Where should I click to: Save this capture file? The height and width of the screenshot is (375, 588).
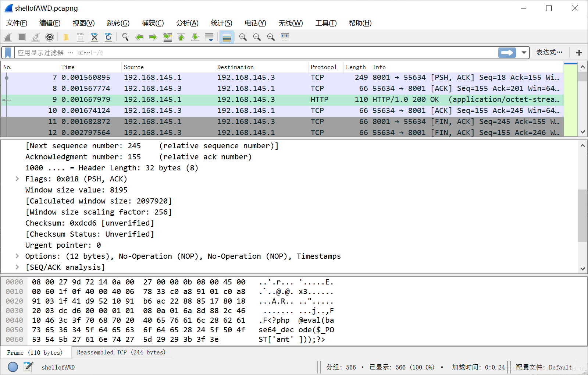pyautogui.click(x=80, y=37)
